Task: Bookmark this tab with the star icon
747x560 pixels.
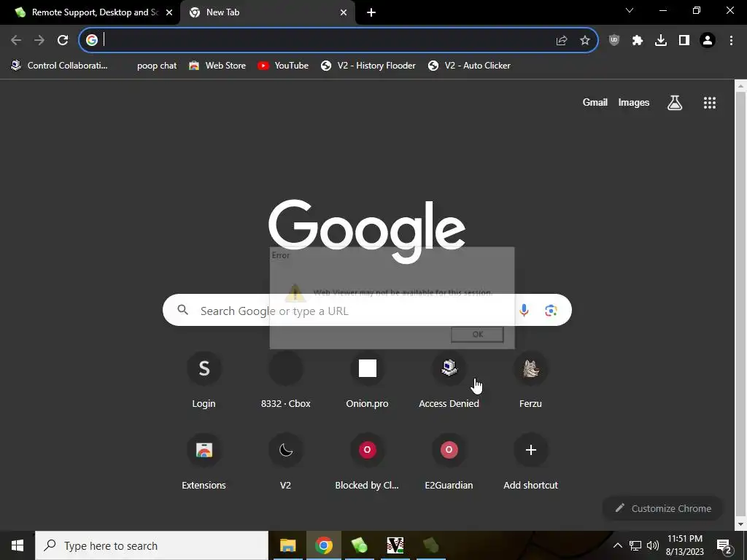Action: [585, 41]
